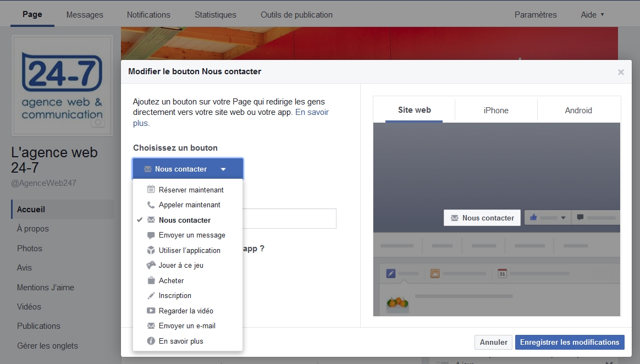640x364 pixels.
Task: Click the thumbs-up icon in the preview
Action: click(533, 218)
